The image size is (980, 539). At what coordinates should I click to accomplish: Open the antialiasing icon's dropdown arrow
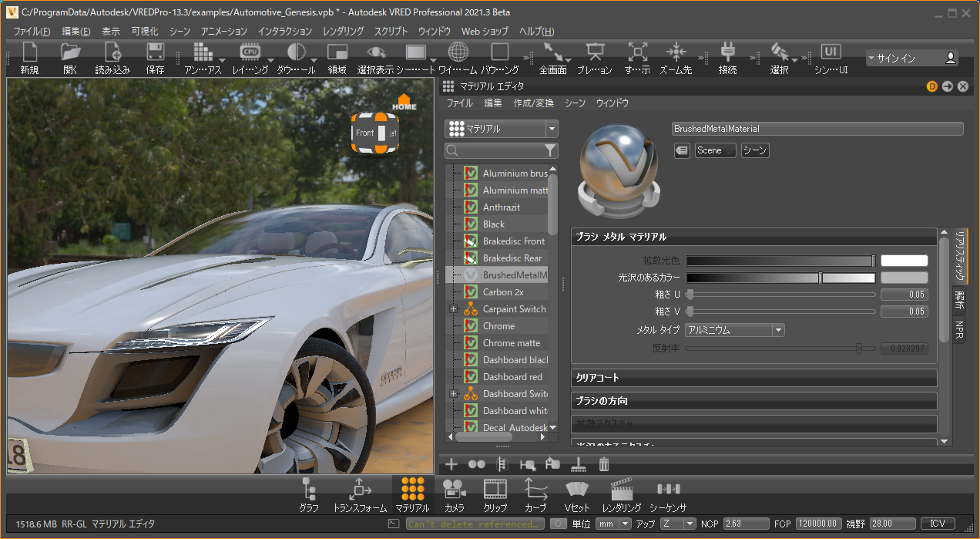click(222, 59)
